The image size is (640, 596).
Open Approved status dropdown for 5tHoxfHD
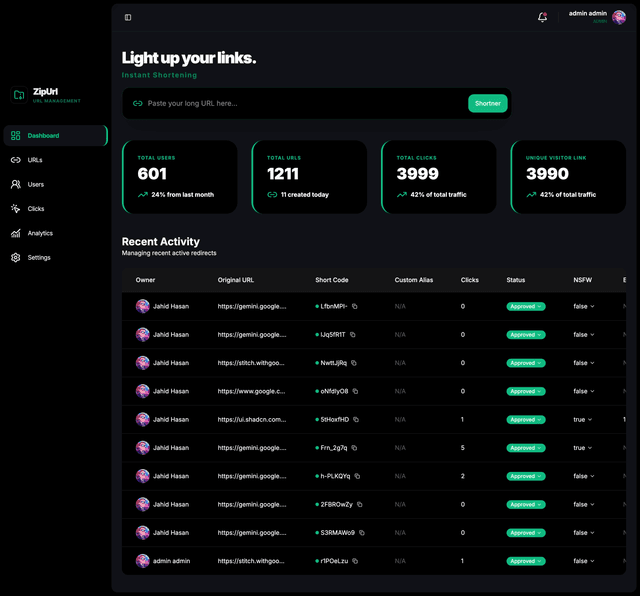[x=526, y=420]
